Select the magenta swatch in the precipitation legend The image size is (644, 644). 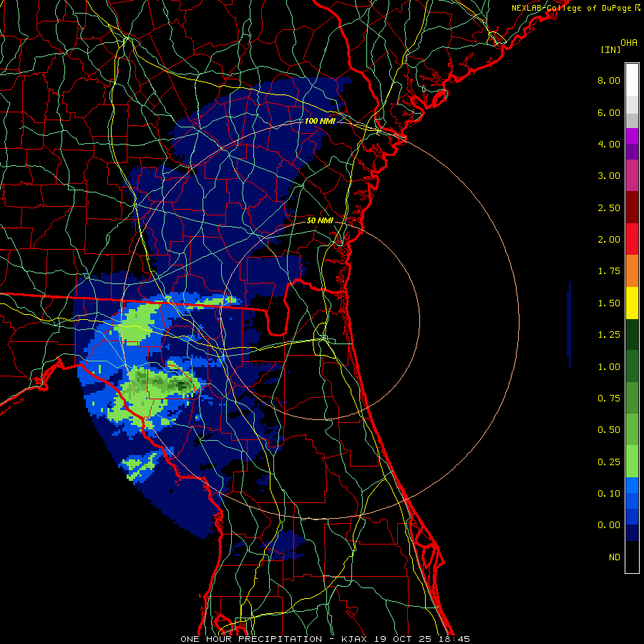[632, 136]
